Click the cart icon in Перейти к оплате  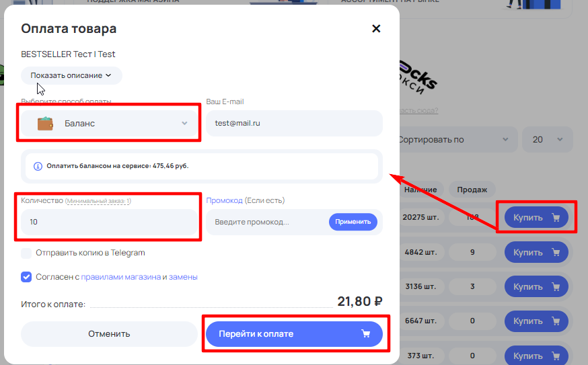point(365,333)
